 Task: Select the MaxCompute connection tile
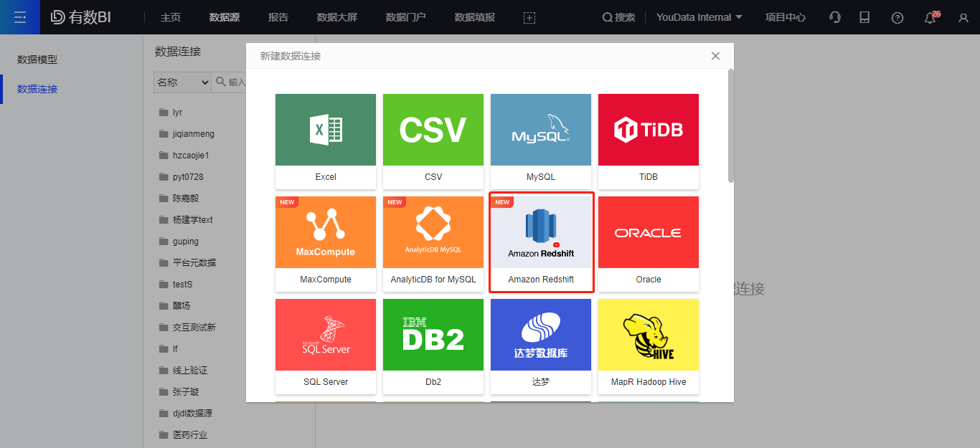[326, 244]
